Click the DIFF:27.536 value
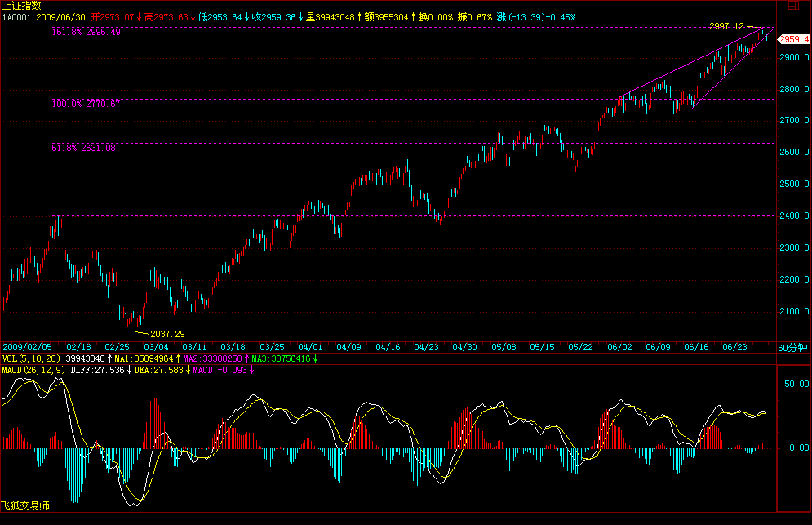 click(x=97, y=370)
